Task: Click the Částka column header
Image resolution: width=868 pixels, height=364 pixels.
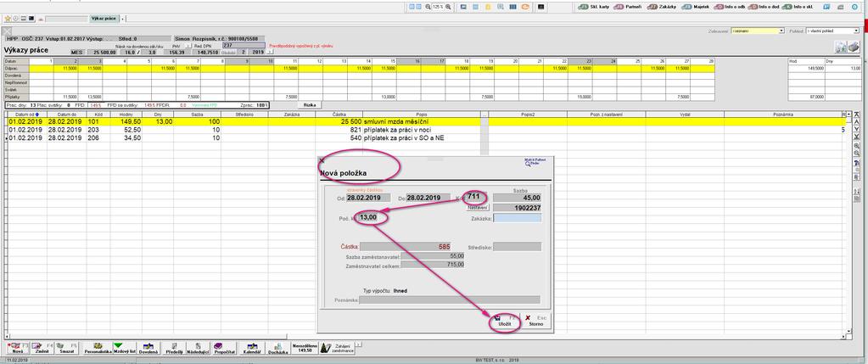Action: click(x=339, y=114)
